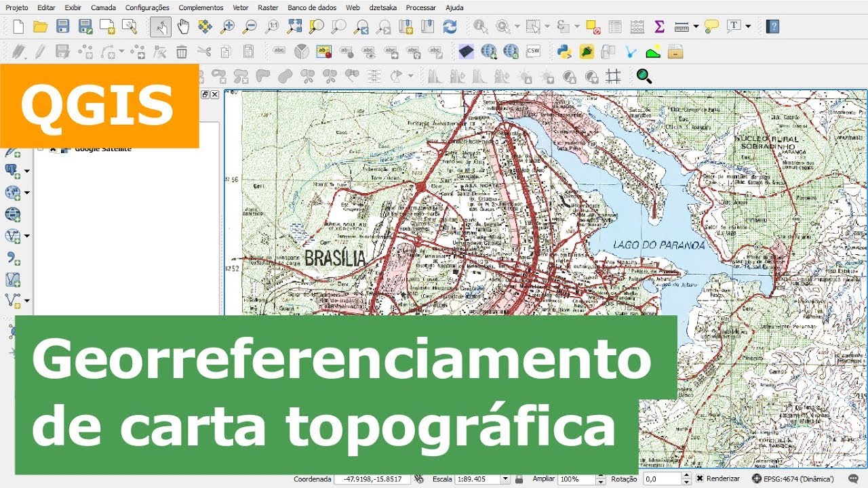Viewport: 868px width, 488px height.
Task: Open the feature action dropdown arrow
Action: pos(517,26)
